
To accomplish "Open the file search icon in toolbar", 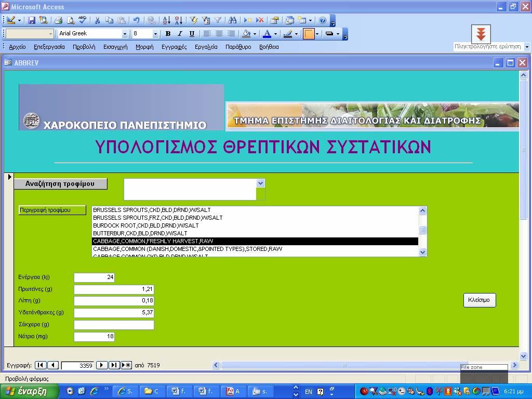I will pyautogui.click(x=44, y=21).
